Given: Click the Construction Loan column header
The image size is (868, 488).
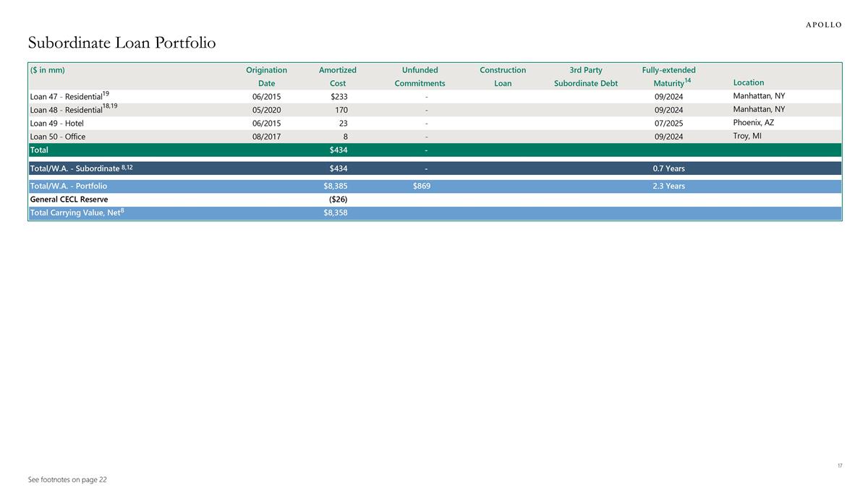Looking at the screenshot, I should click(503, 77).
